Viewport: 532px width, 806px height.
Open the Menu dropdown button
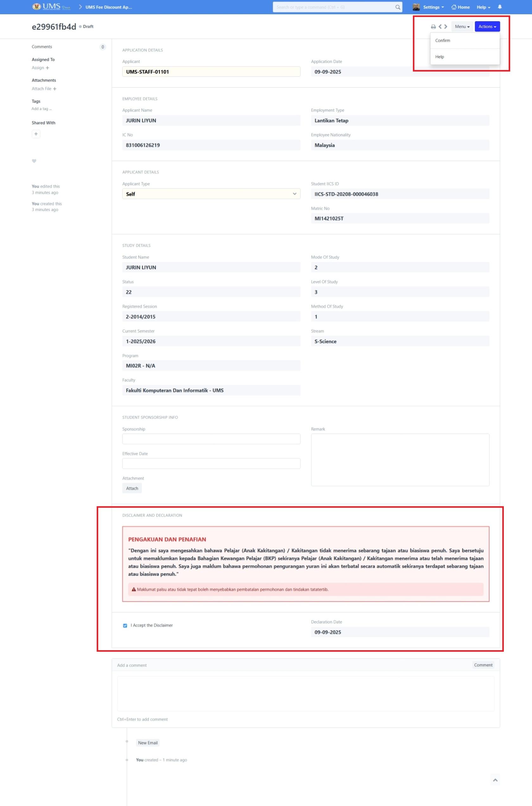click(462, 27)
